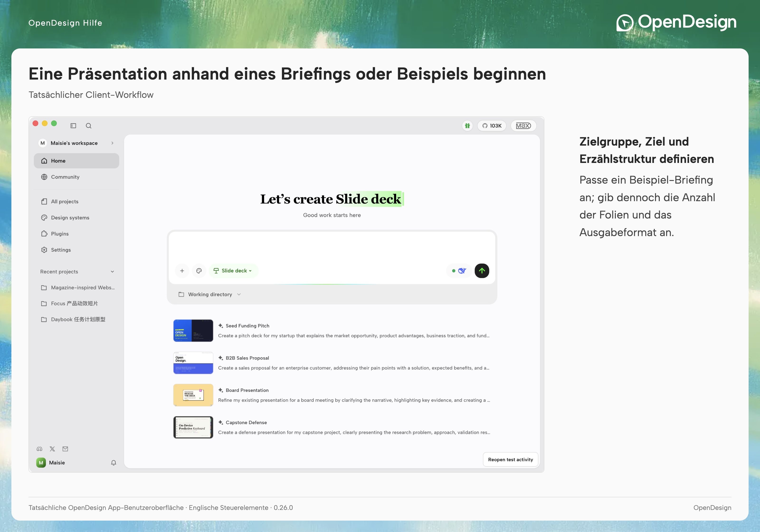Open the Focus 产品动效短片 project
Viewport: 760px width, 532px height.
76,304
